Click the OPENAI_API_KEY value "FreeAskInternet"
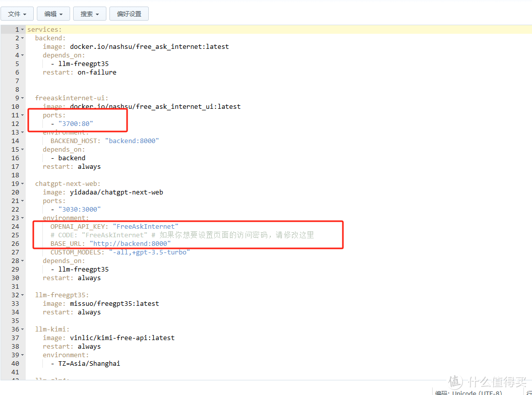The height and width of the screenshot is (395, 532). pyautogui.click(x=145, y=227)
